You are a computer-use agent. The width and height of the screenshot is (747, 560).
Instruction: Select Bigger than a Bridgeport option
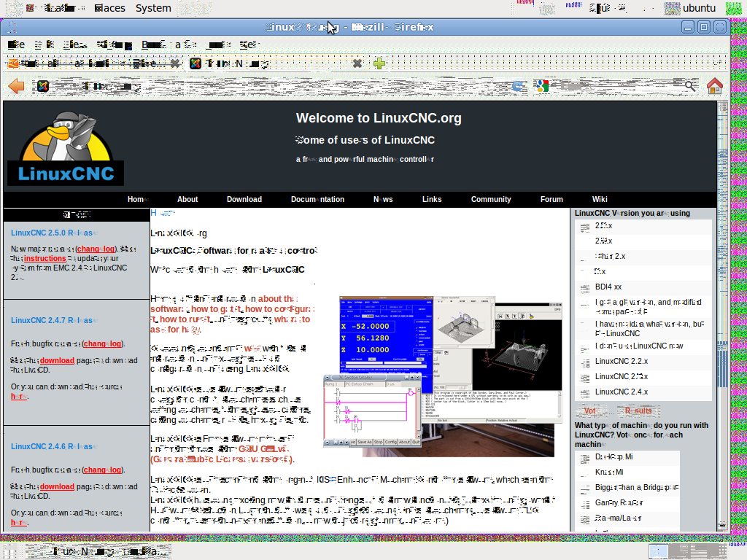click(x=585, y=488)
